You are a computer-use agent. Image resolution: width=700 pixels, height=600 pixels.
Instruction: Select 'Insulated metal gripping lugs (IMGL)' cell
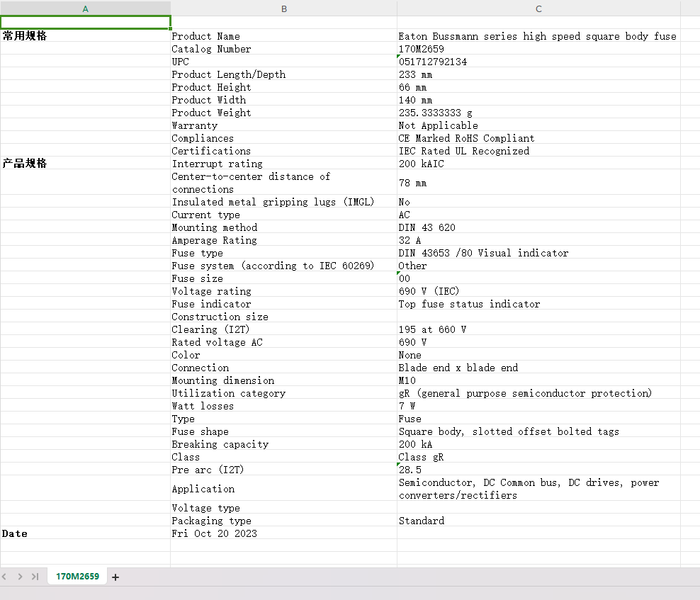(284, 202)
